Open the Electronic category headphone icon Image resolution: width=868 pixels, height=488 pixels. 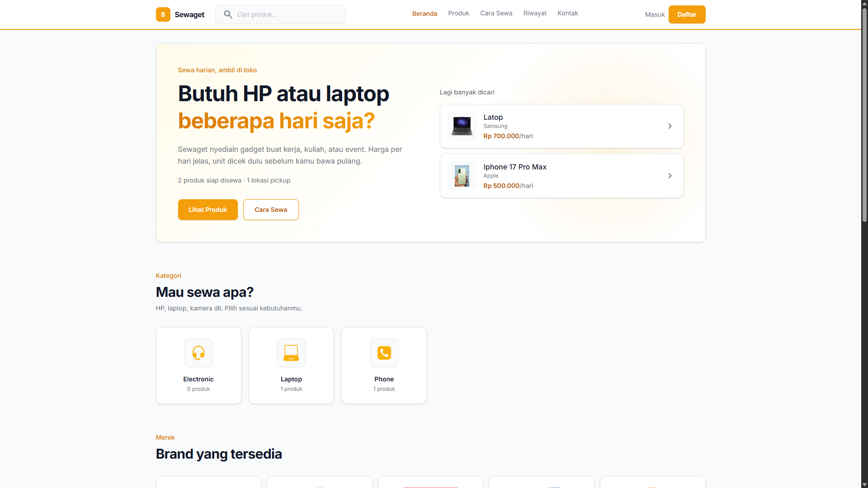[198, 353]
